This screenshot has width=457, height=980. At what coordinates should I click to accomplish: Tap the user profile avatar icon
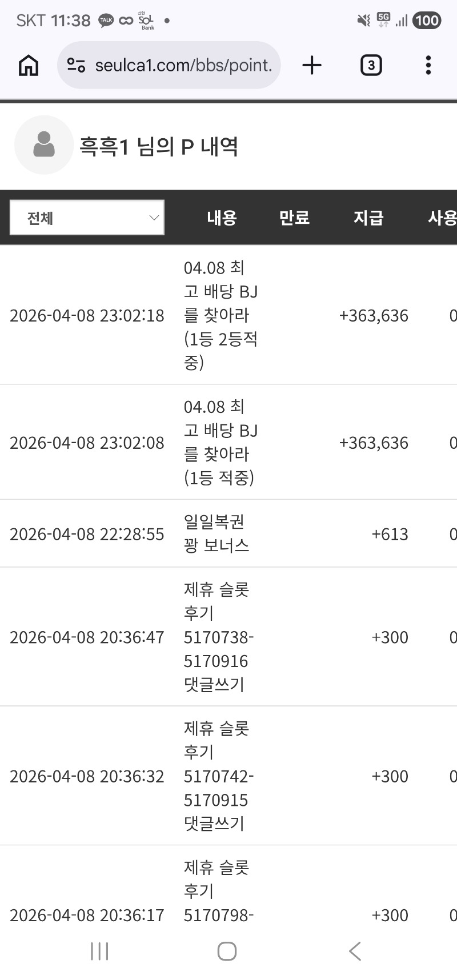(44, 145)
